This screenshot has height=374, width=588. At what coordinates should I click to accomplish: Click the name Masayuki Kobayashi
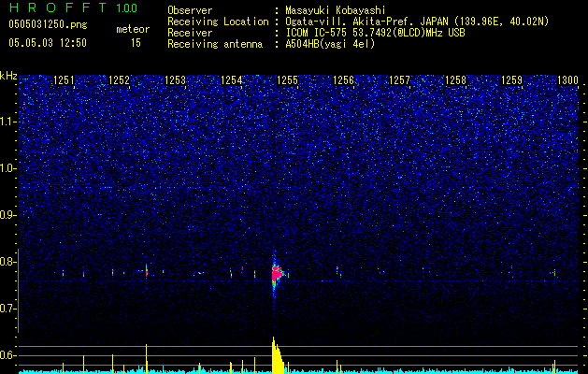336,10
